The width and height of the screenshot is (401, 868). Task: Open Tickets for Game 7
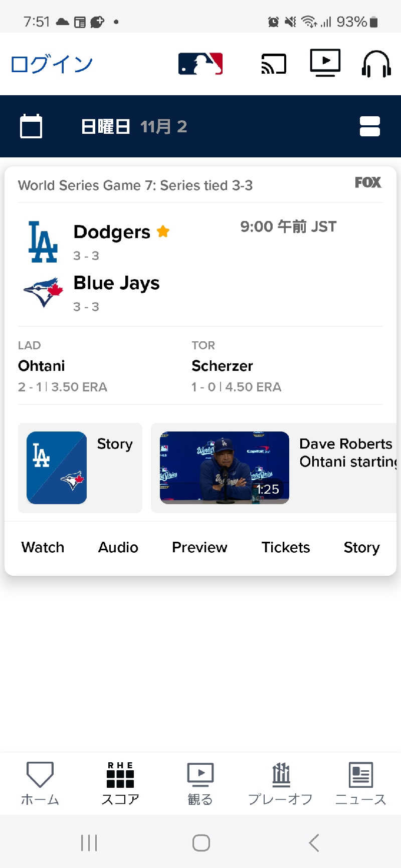coord(286,547)
